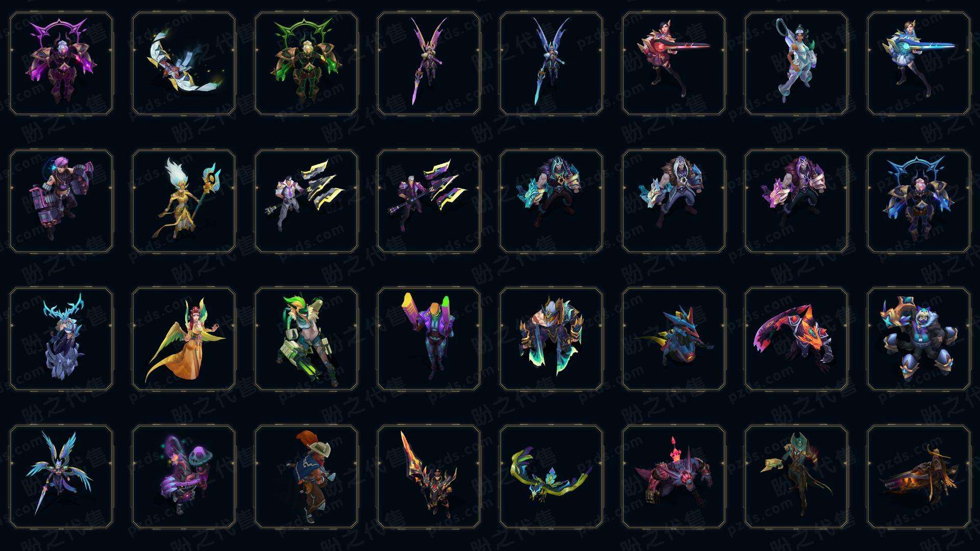Viewport: 980px width, 551px height.
Task: Open the red-crested purple beast skin tile
Action: point(674,477)
